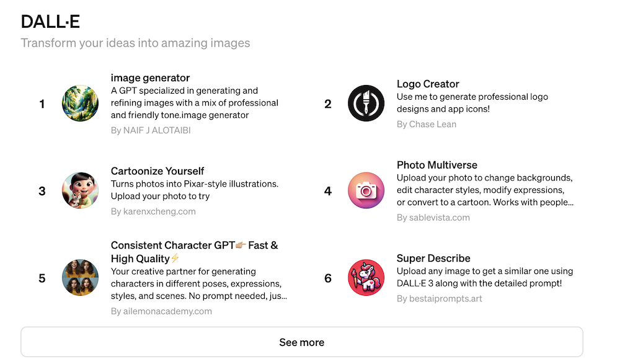Viewport: 620px width, 364px height.
Task: Click the By Chase Lean author text
Action: click(x=427, y=124)
